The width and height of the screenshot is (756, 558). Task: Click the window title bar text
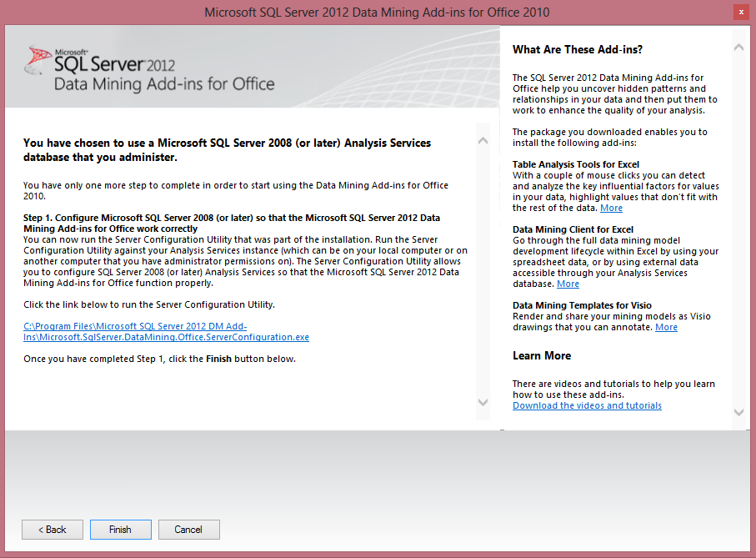377,13
